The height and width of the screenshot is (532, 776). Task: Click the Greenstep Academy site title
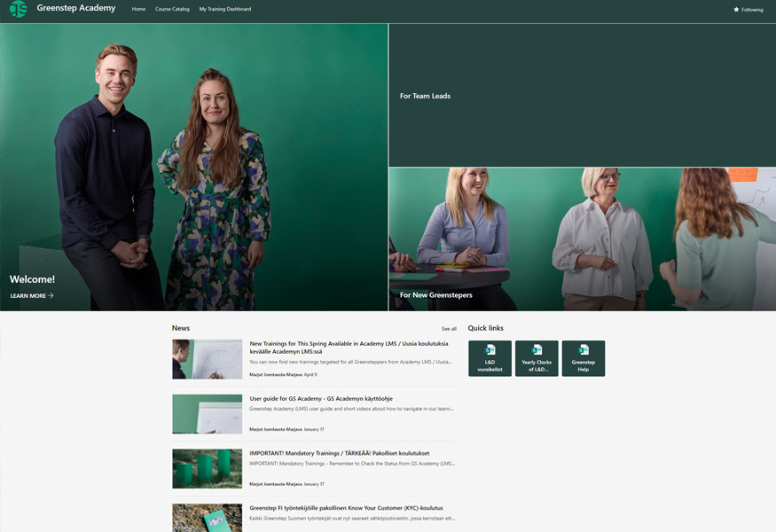point(76,9)
